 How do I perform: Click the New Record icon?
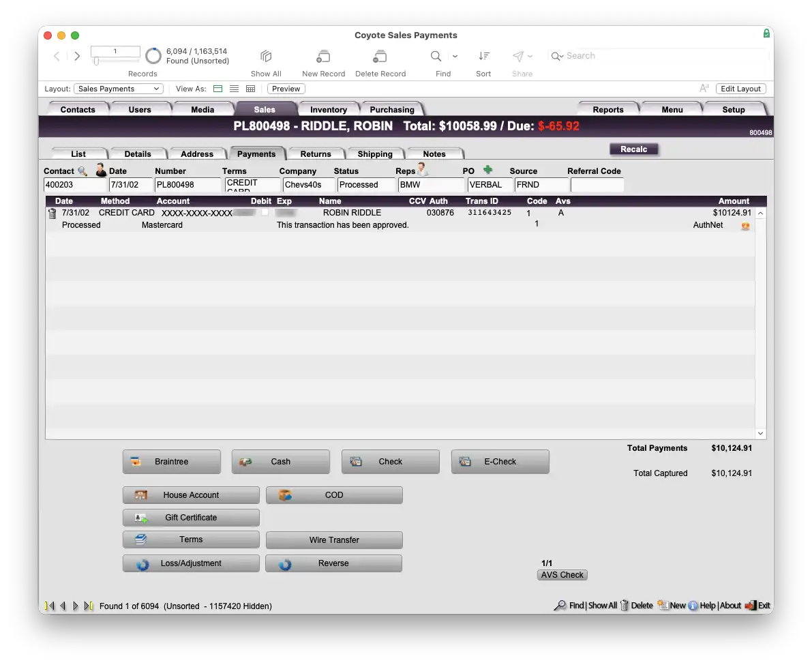[x=323, y=56]
